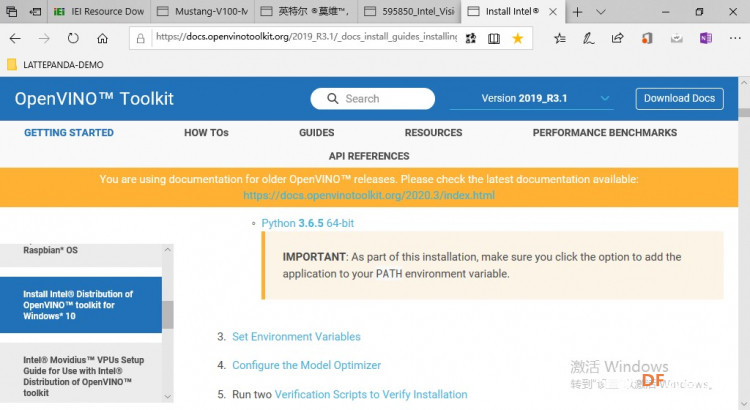Click the browser address bar URL
This screenshot has width=750, height=410.
click(306, 38)
